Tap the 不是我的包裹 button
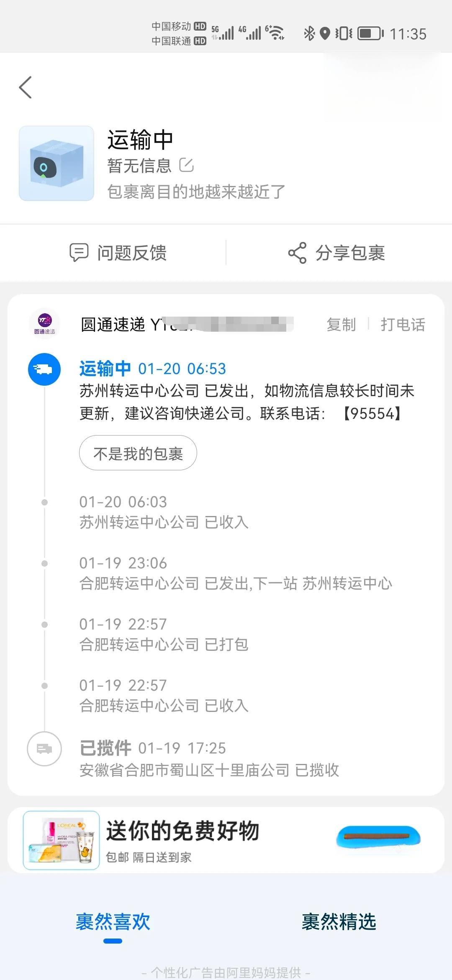 (138, 453)
